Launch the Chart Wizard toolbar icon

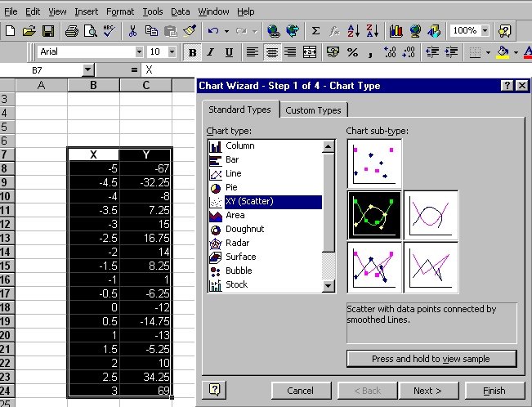point(396,31)
